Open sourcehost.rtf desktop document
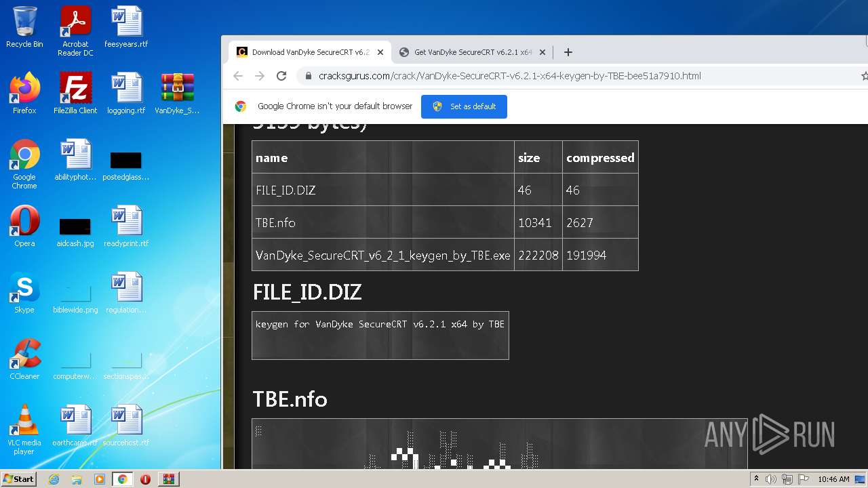Screen dimensions: 868x488 pos(126,426)
